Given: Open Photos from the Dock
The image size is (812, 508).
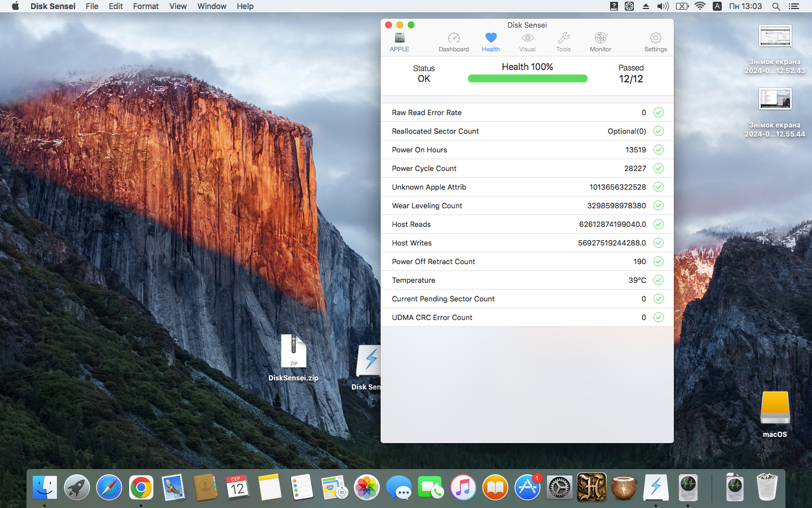Looking at the screenshot, I should (x=367, y=487).
